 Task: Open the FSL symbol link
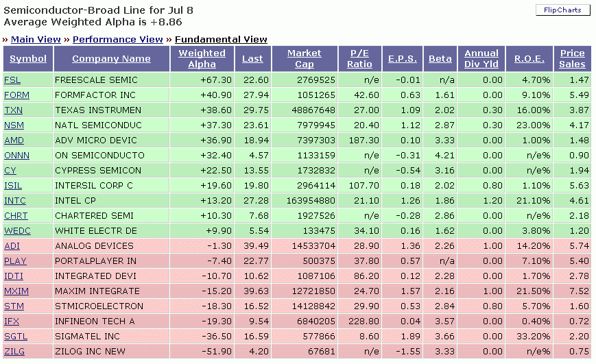point(12,80)
